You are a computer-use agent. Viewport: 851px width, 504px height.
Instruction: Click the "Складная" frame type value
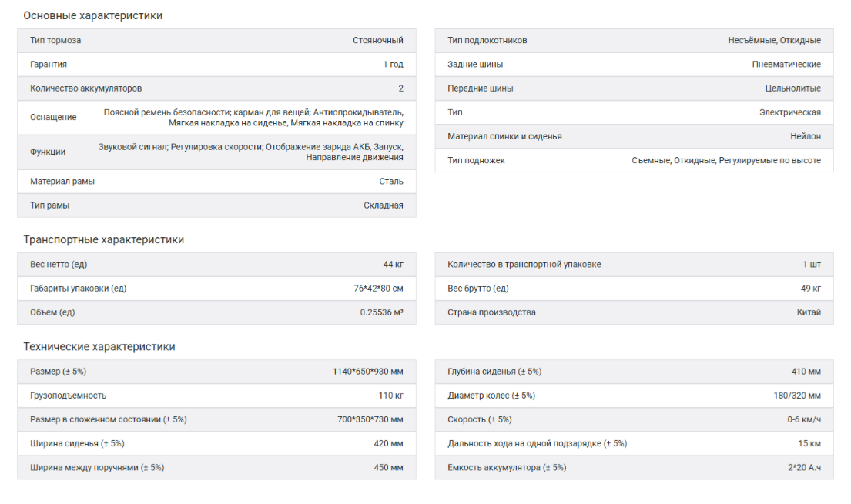[x=384, y=205]
